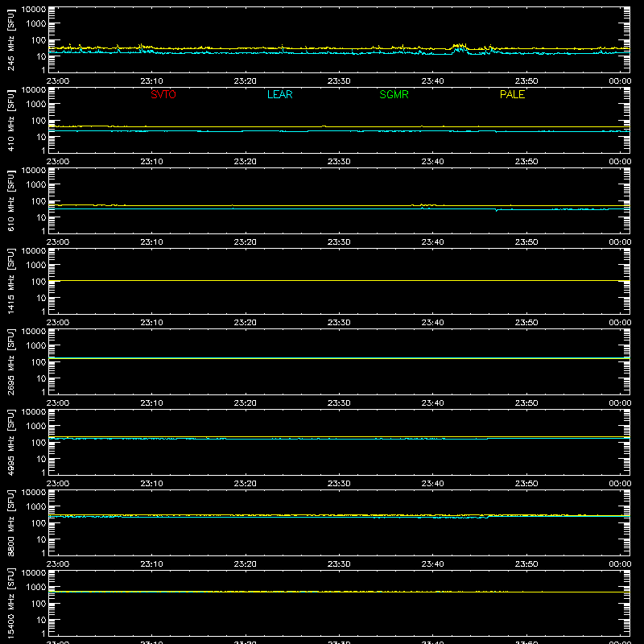Click the 23:30 tick label under 245 MHz panel

(x=339, y=81)
